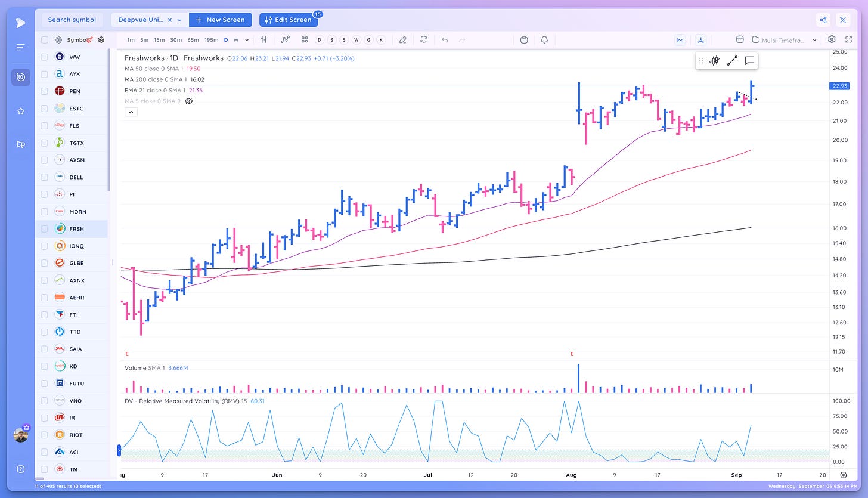Open the table layout icon beside folder
This screenshot has width=868, height=498.
point(740,39)
